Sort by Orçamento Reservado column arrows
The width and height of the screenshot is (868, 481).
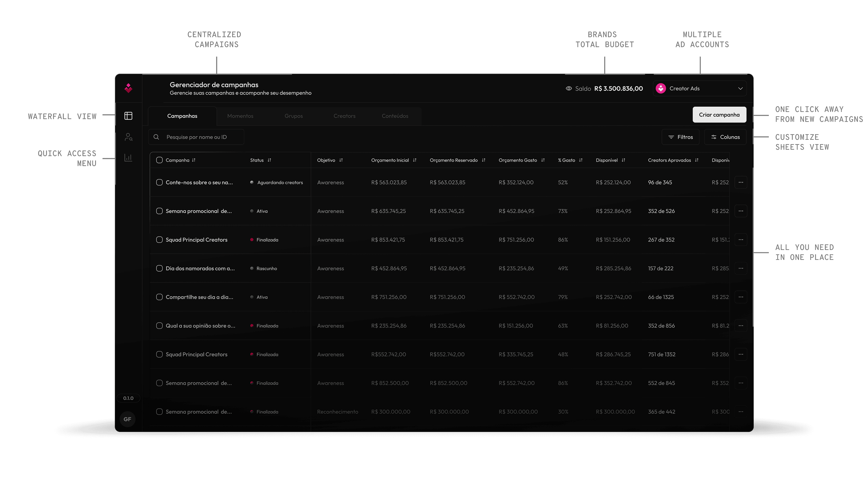pos(484,160)
